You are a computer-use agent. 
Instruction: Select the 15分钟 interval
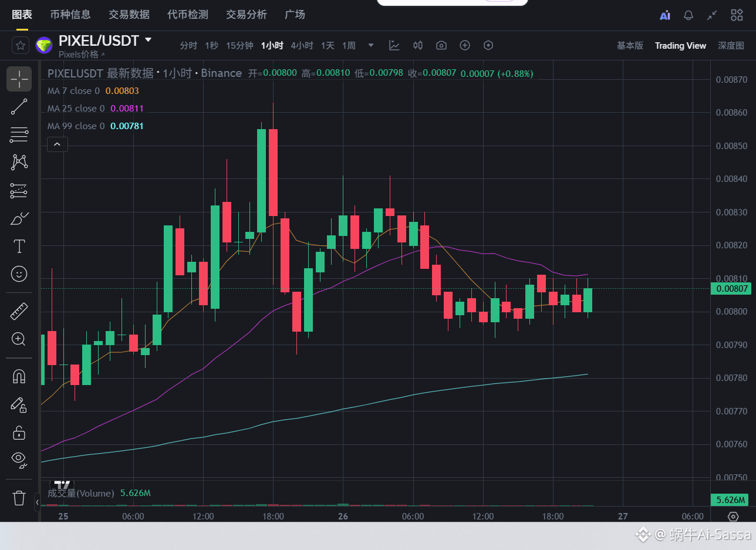[239, 45]
